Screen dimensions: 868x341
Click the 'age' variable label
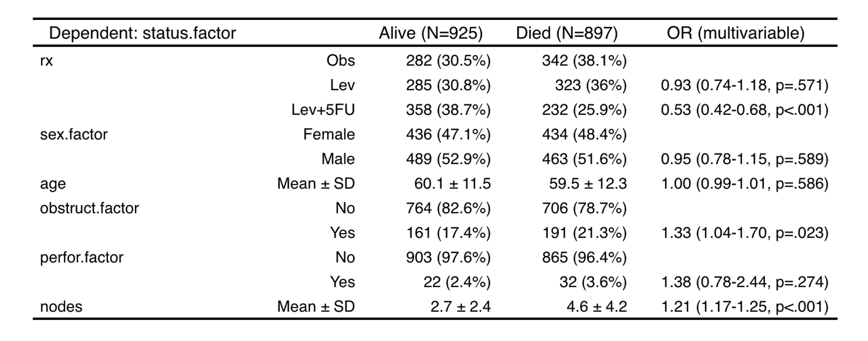pos(53,184)
